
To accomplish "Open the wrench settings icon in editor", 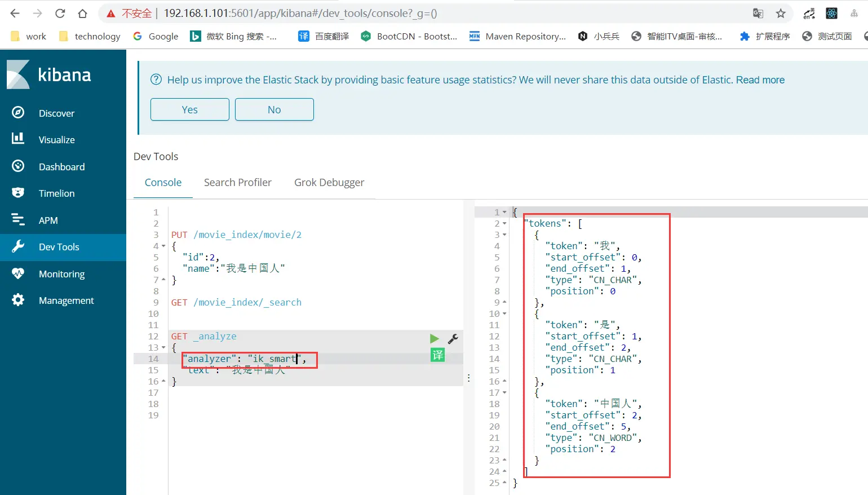I will coord(453,339).
